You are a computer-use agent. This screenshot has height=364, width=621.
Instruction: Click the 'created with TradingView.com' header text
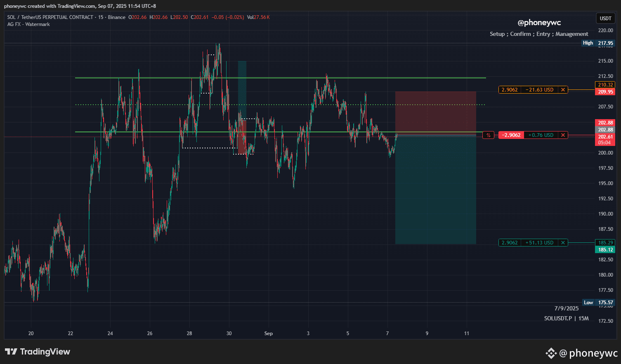click(61, 6)
